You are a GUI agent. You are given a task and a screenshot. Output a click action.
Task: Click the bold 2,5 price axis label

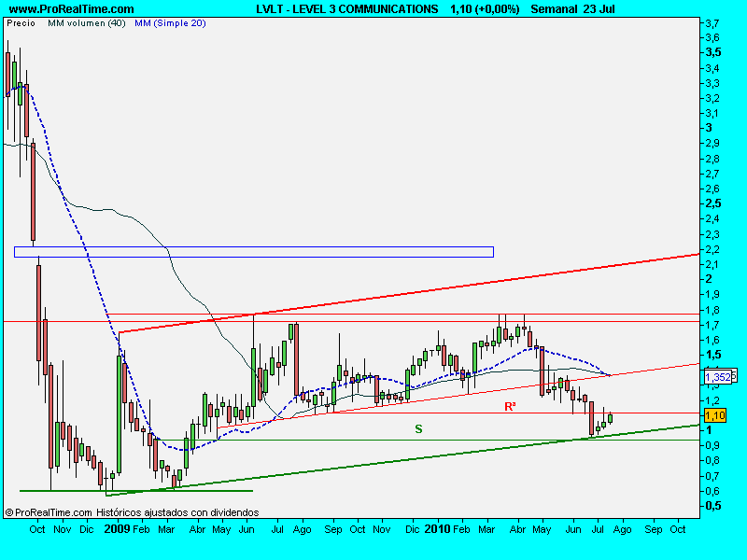713,203
